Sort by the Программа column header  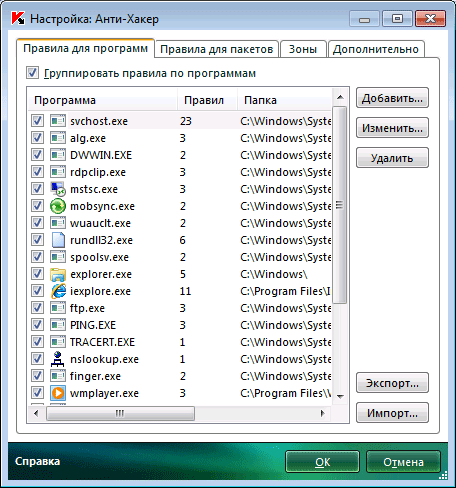[103, 100]
